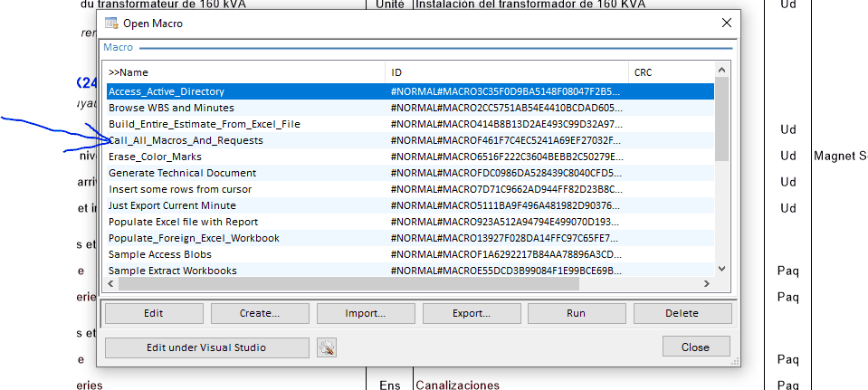Select the Call_All_Macros_And_Requests macro row
868x390 pixels.
[186, 140]
